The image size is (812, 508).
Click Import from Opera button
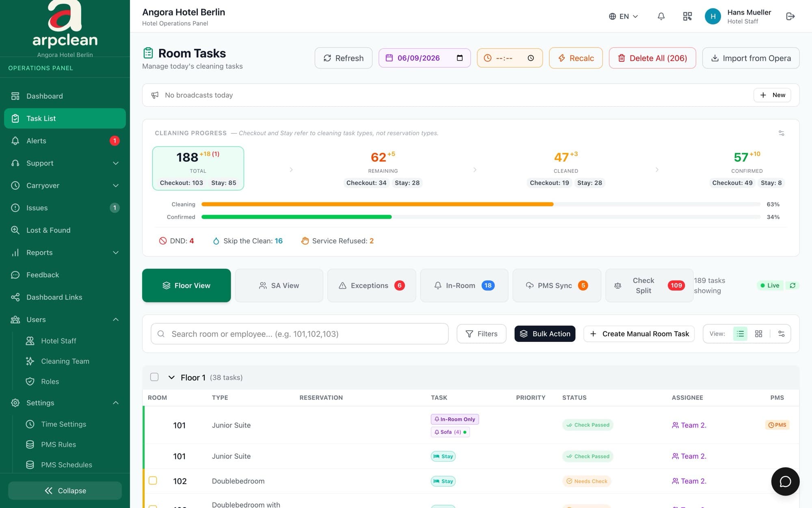pyautogui.click(x=751, y=58)
